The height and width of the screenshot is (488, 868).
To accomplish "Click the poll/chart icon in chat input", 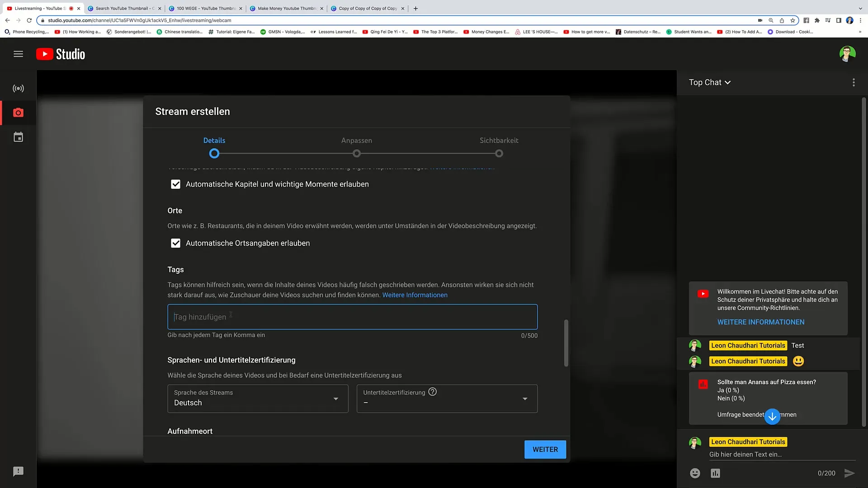I will 715,473.
